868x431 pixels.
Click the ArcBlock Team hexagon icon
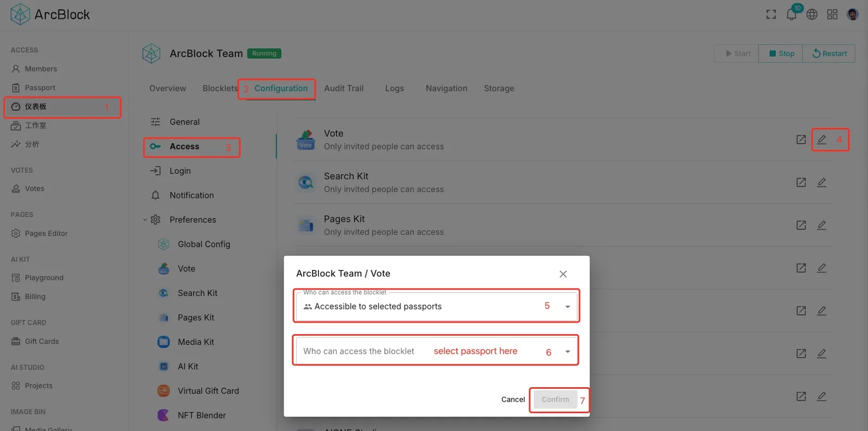click(151, 54)
